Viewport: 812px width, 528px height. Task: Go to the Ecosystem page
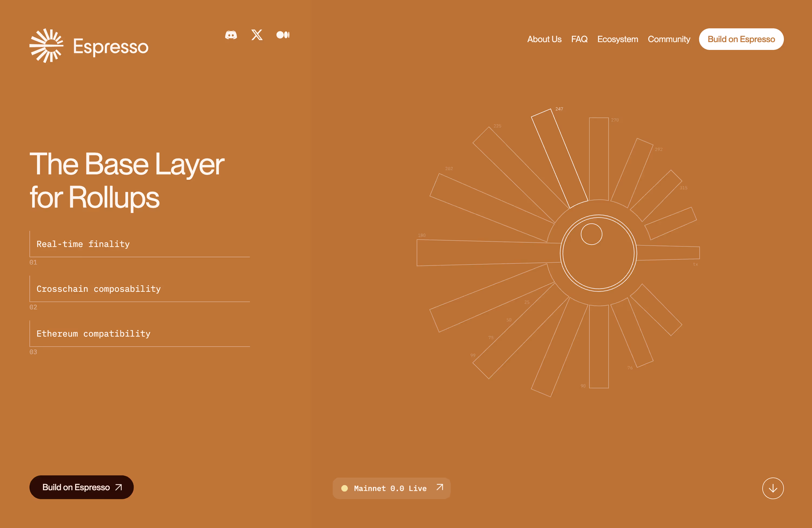pyautogui.click(x=617, y=39)
